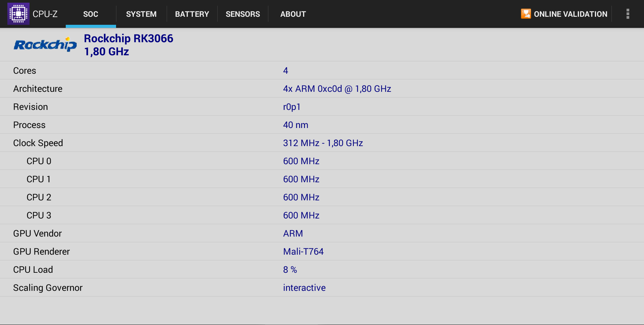Tap the Architecture row value
The width and height of the screenshot is (644, 325).
(337, 89)
